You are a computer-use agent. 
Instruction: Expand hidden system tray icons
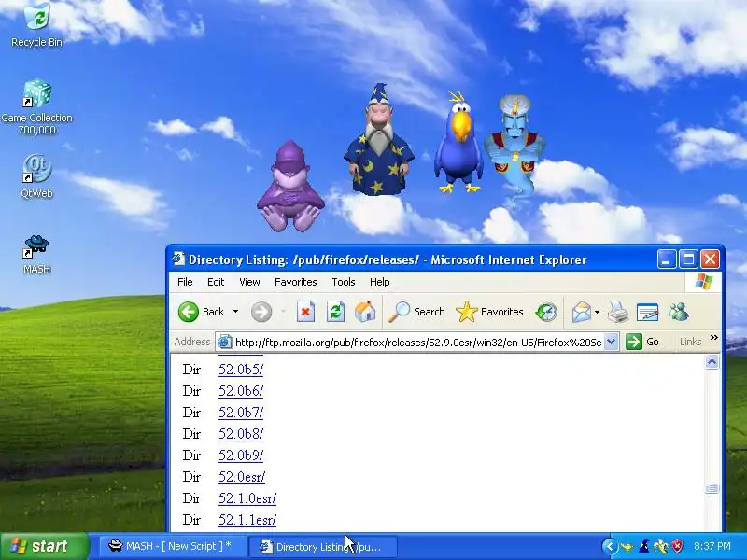(x=610, y=546)
